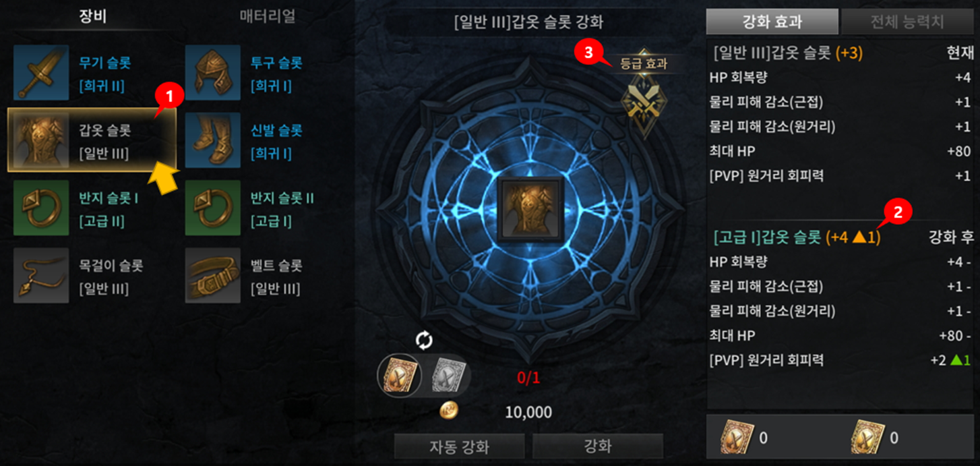The height and width of the screenshot is (466, 980).
Task: Click the 등급 효과 label
Action: pyautogui.click(x=643, y=64)
